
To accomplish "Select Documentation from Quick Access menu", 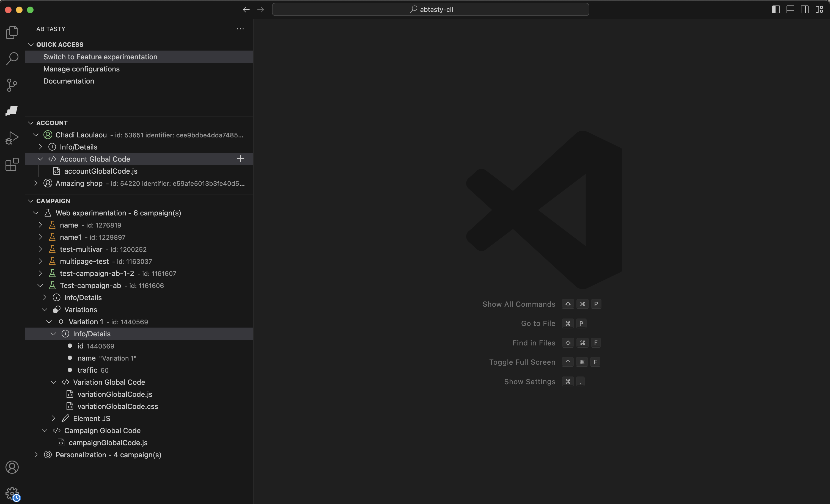I will 69,81.
